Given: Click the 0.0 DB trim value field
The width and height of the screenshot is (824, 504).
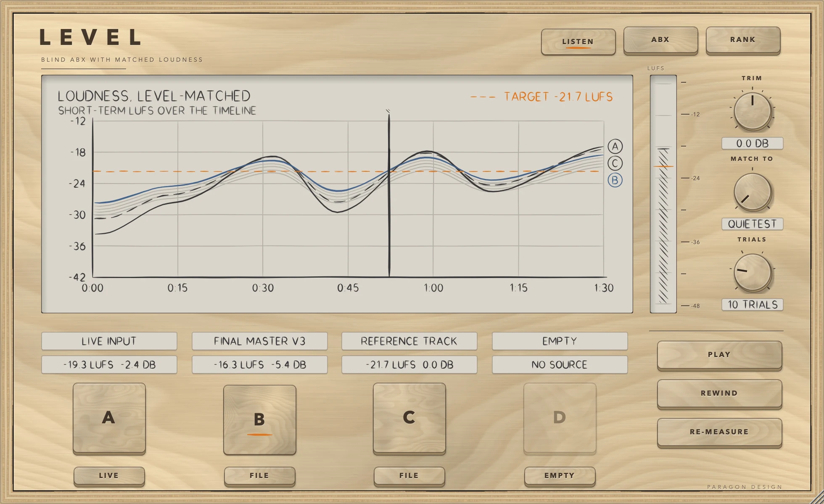Looking at the screenshot, I should coord(752,143).
